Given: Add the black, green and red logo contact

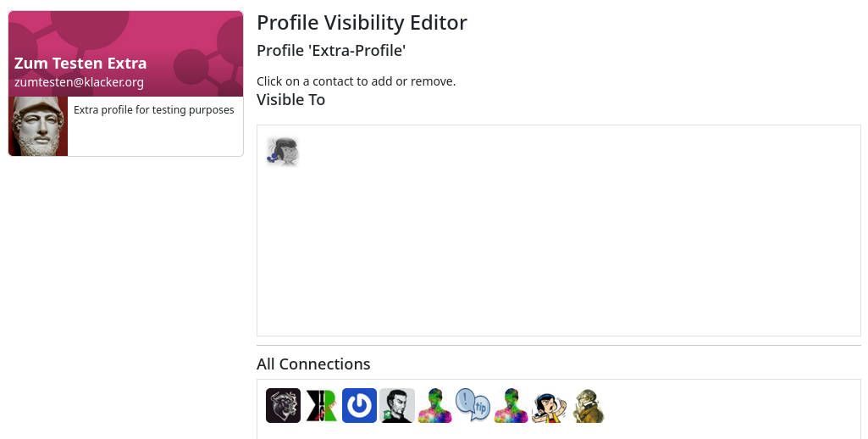Looking at the screenshot, I should 321,405.
